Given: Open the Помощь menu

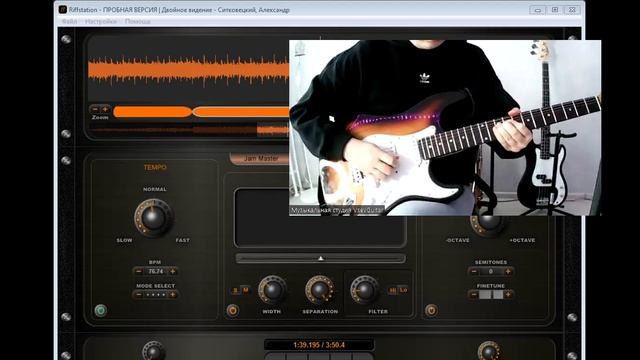Looking at the screenshot, I should point(138,21).
